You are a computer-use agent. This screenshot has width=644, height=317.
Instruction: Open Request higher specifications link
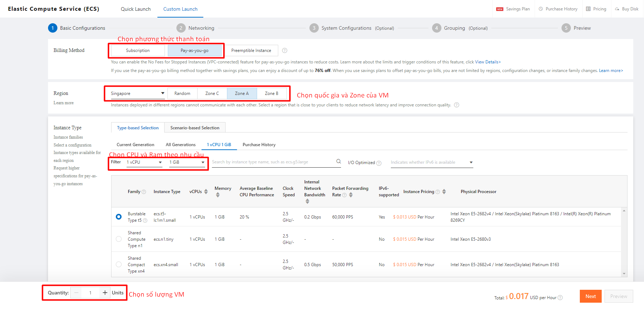(x=75, y=176)
